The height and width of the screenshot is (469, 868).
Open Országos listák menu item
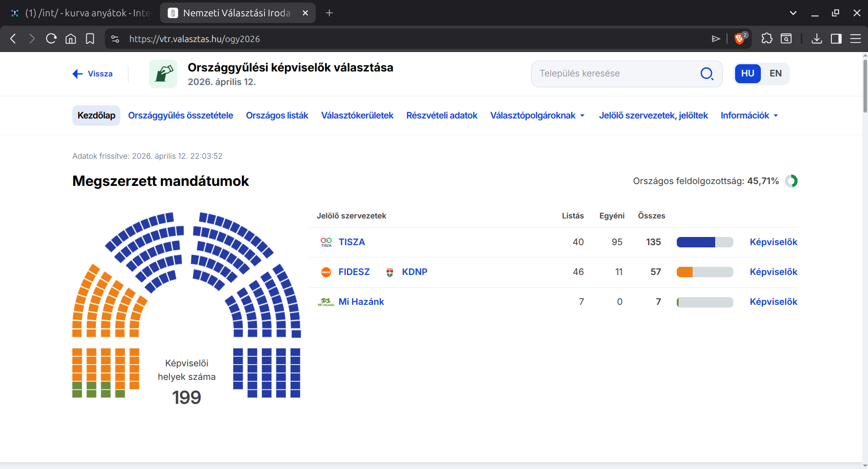[277, 116]
